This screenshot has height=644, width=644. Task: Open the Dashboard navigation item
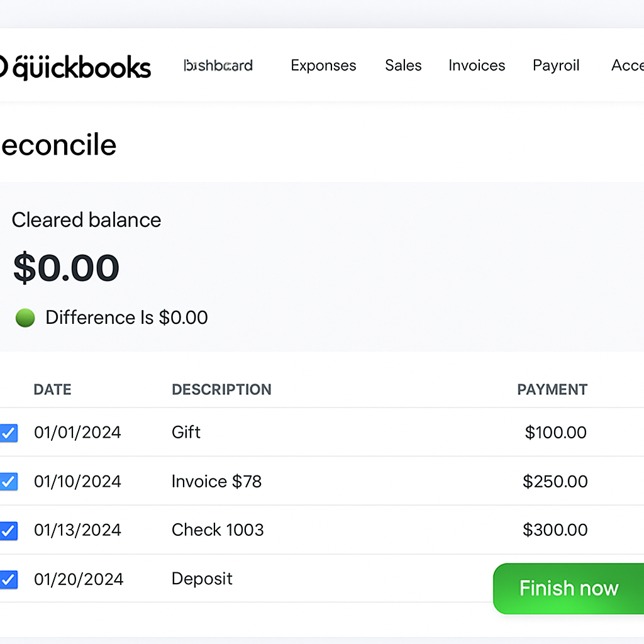point(218,65)
